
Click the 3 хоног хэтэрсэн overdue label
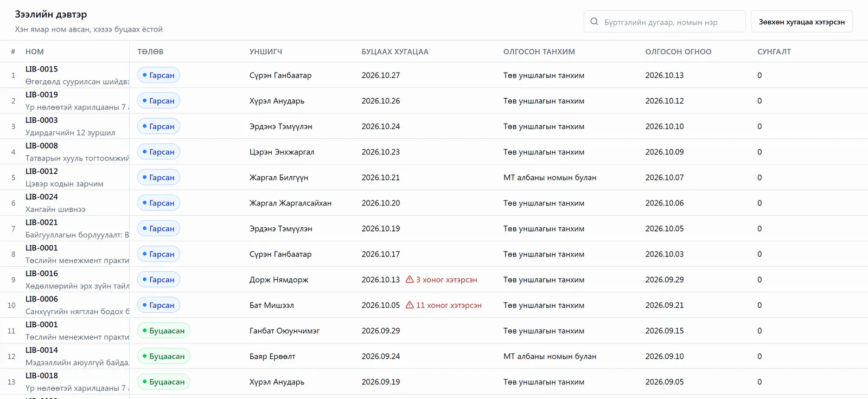click(x=446, y=280)
